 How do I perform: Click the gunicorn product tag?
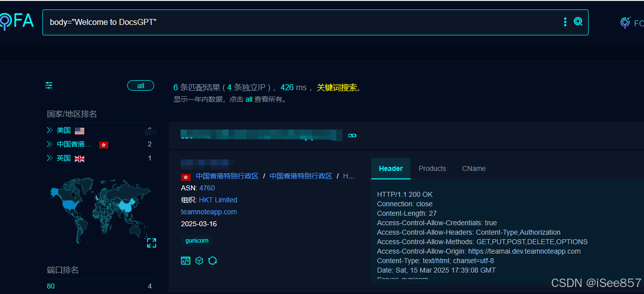point(197,241)
